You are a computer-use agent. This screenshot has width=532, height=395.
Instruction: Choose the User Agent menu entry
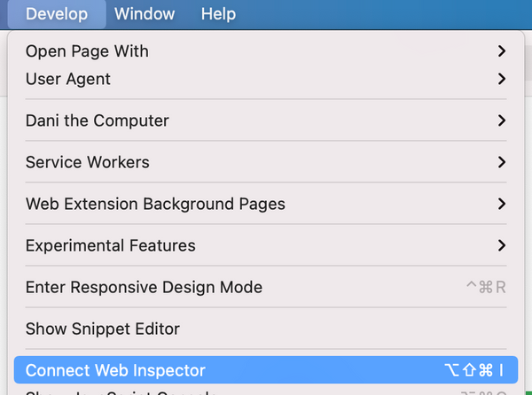[68, 79]
